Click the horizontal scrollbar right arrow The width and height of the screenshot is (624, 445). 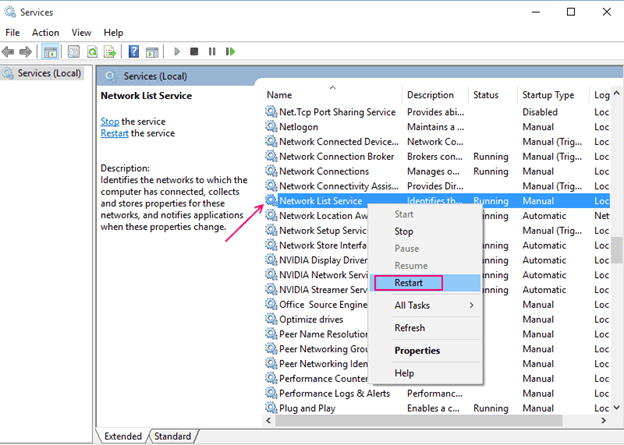603,420
